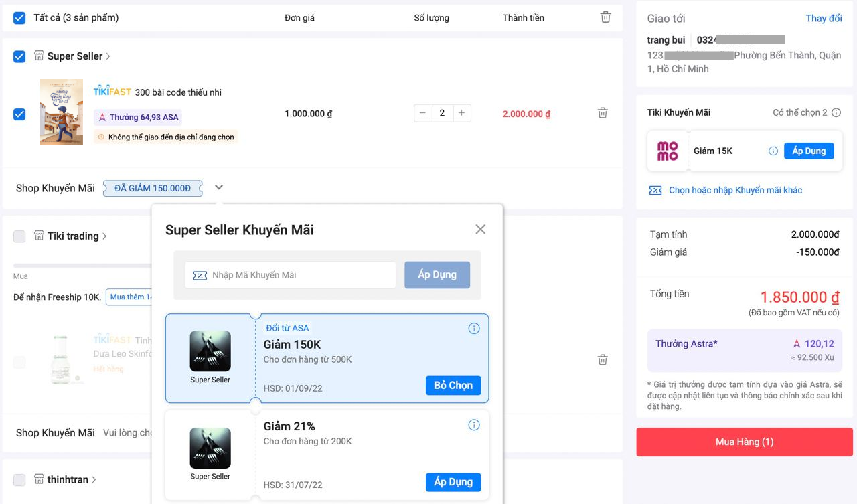Click the Mua thêm button for Freeship
Screen dimensions: 857x504
[129, 297]
